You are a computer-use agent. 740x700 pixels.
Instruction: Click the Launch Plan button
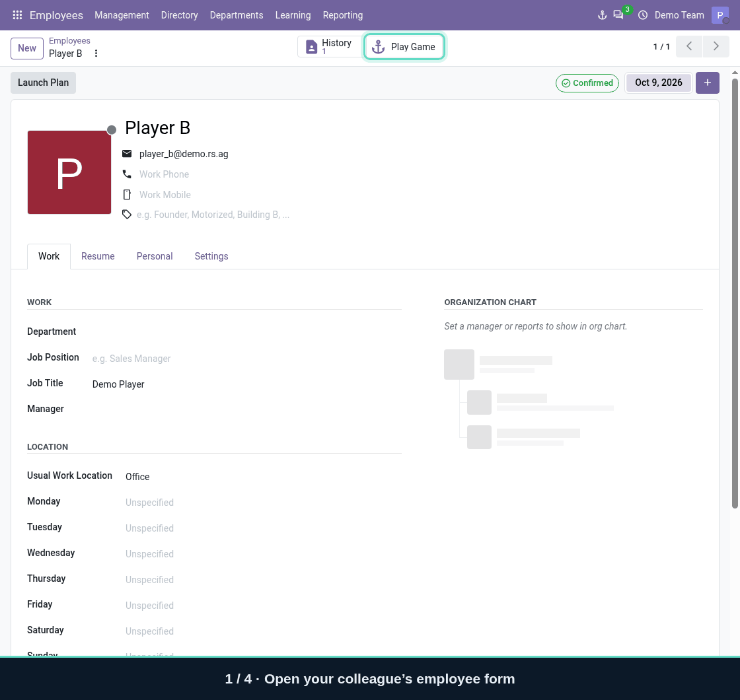(44, 83)
